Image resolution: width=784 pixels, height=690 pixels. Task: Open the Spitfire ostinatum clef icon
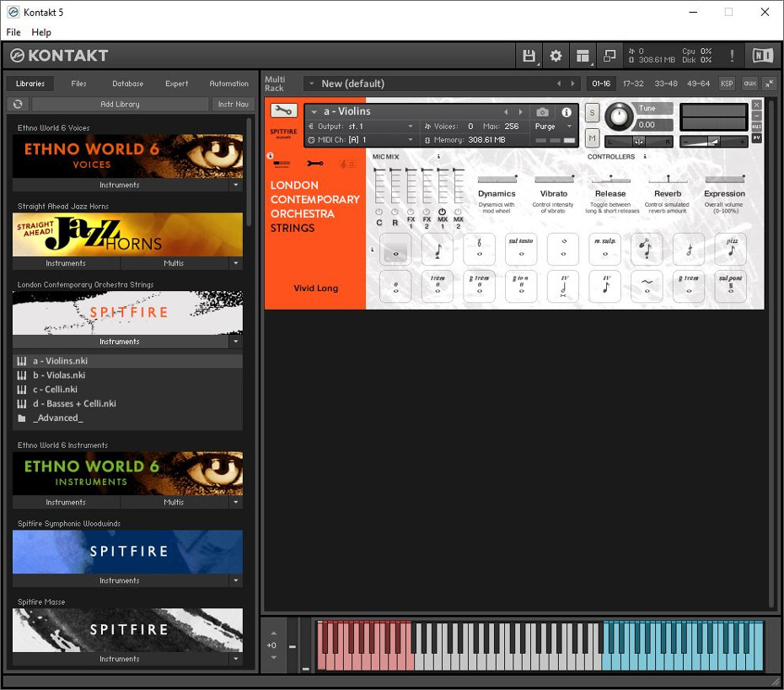click(x=346, y=164)
